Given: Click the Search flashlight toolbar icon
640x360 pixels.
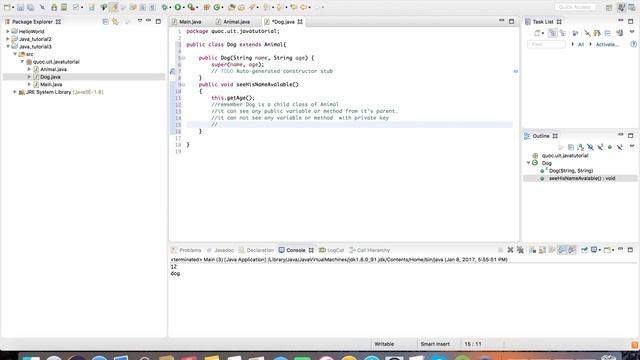Looking at the screenshot, I should (252, 7).
